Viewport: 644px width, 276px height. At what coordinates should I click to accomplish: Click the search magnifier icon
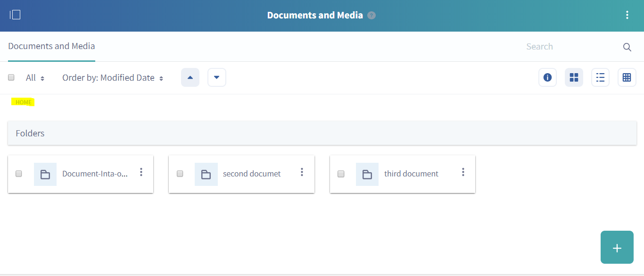click(627, 47)
